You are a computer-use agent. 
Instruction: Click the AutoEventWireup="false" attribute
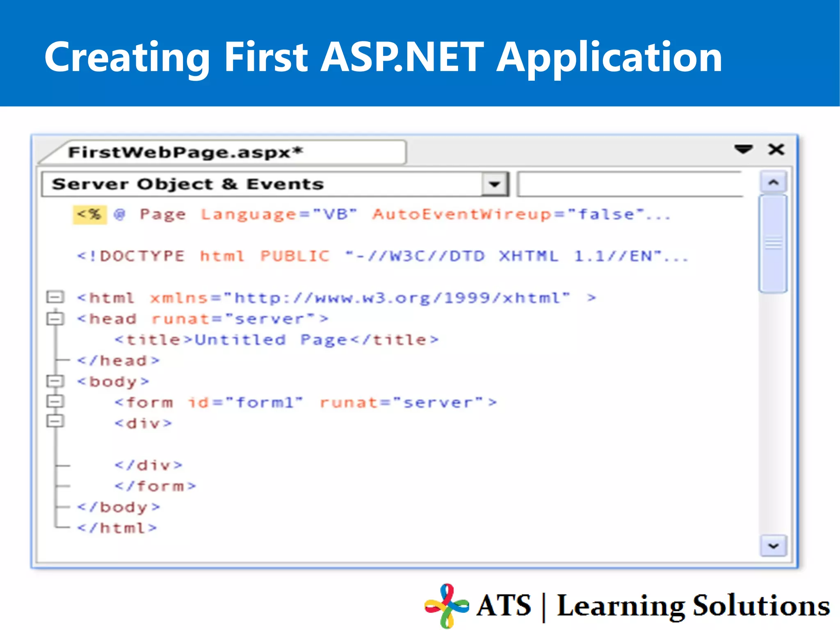tap(509, 214)
